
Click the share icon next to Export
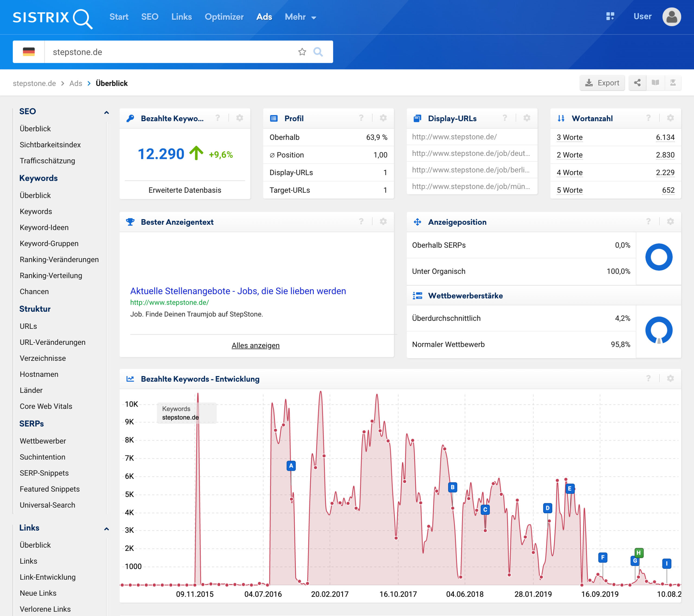point(637,83)
